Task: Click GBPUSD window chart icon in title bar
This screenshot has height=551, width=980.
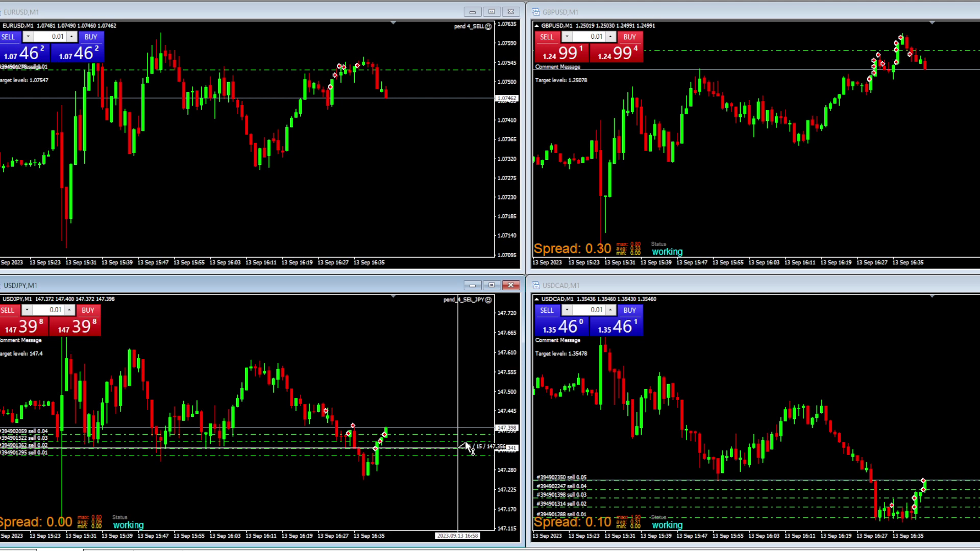Action: point(535,12)
